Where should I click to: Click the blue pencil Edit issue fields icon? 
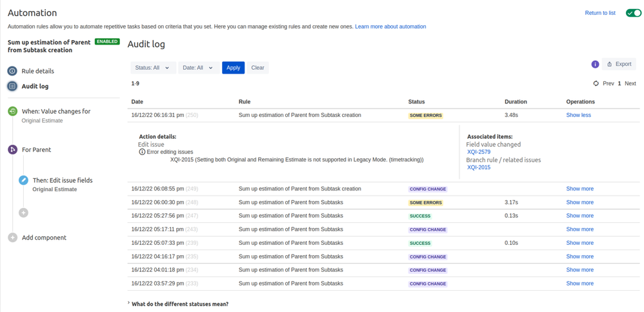click(23, 180)
